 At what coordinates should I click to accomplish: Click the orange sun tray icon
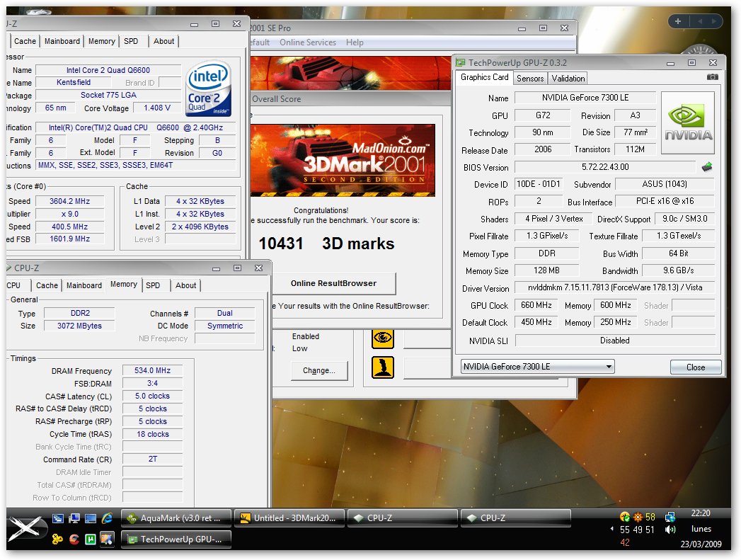(638, 517)
